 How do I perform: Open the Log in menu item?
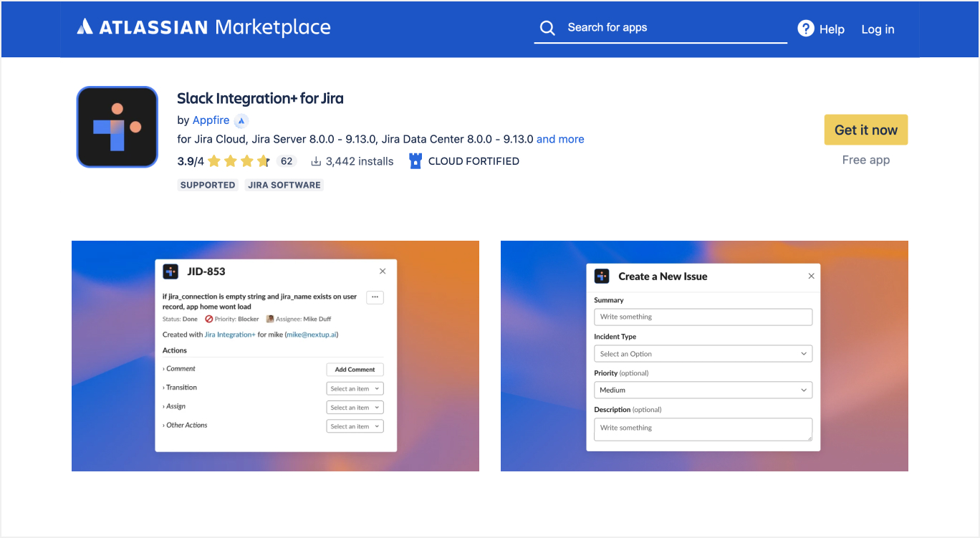pyautogui.click(x=878, y=29)
